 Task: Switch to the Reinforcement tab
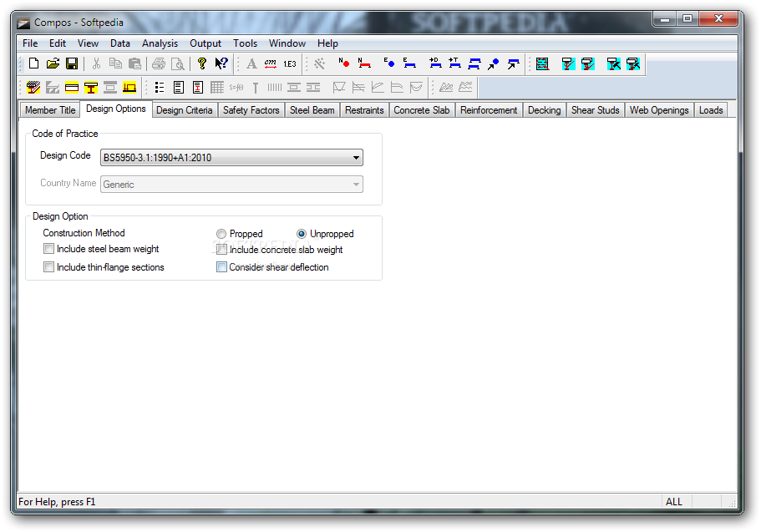pyautogui.click(x=489, y=110)
